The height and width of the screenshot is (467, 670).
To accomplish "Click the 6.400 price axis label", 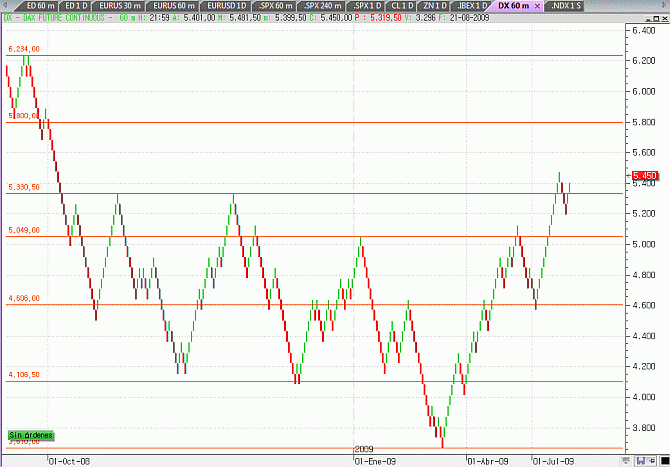I will (x=644, y=30).
